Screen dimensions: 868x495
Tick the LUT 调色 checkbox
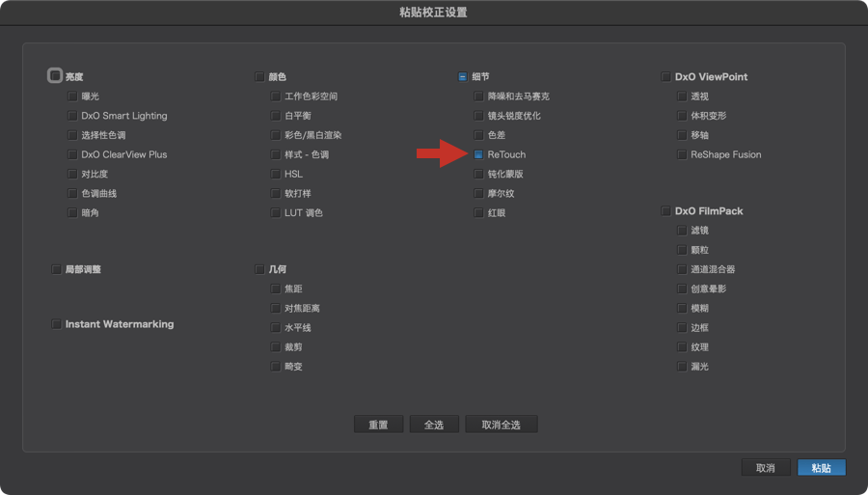tap(276, 212)
